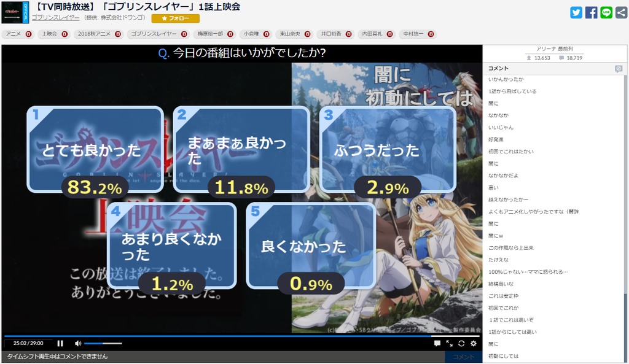Select survey option ふつうだった
The image size is (629, 364).
click(388, 149)
